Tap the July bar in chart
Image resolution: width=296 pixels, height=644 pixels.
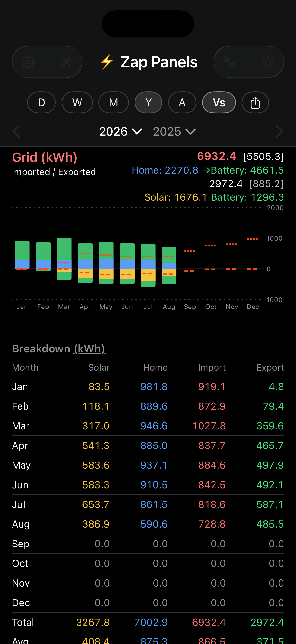pos(148,265)
